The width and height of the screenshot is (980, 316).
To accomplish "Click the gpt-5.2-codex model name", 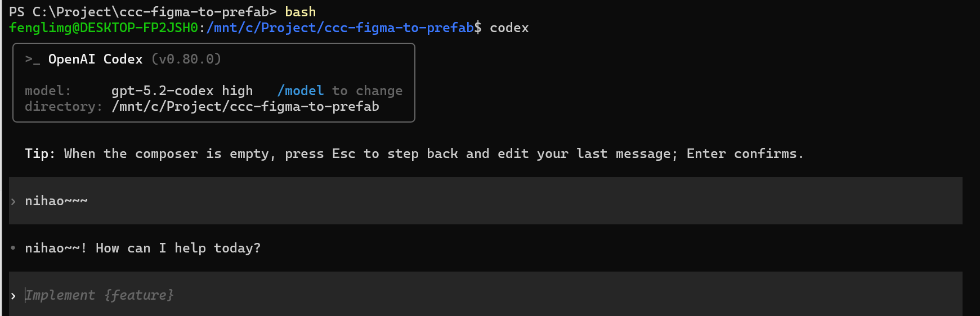I will (x=162, y=91).
